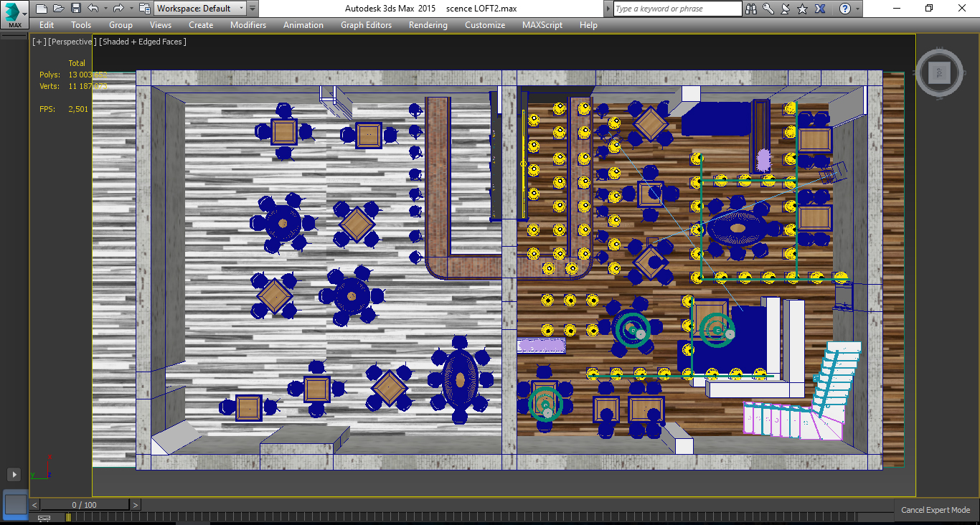Open the Views menu

click(x=161, y=25)
